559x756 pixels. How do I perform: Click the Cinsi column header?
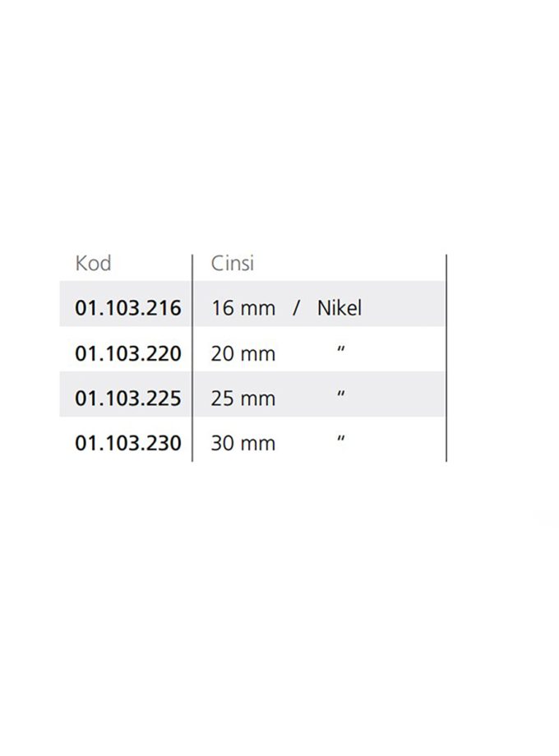tap(233, 264)
